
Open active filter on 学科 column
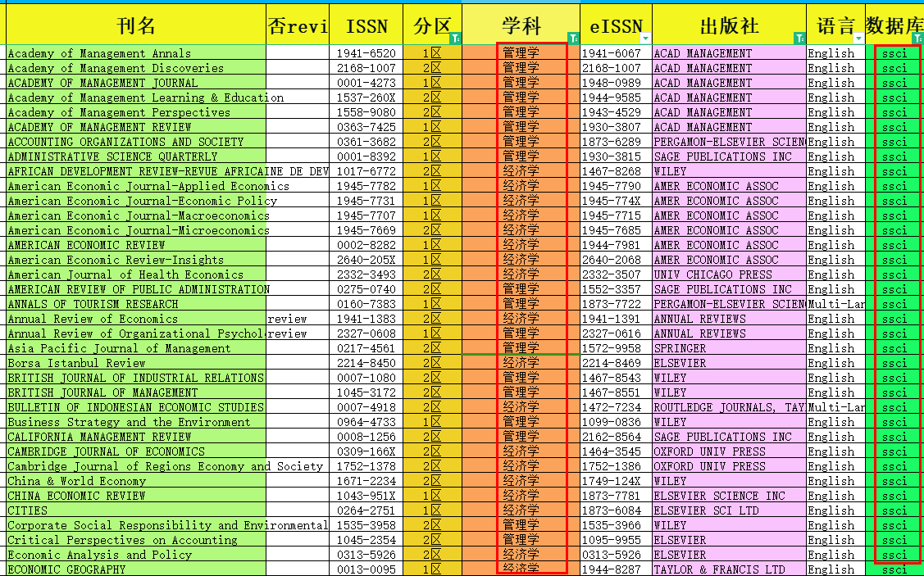(x=573, y=39)
